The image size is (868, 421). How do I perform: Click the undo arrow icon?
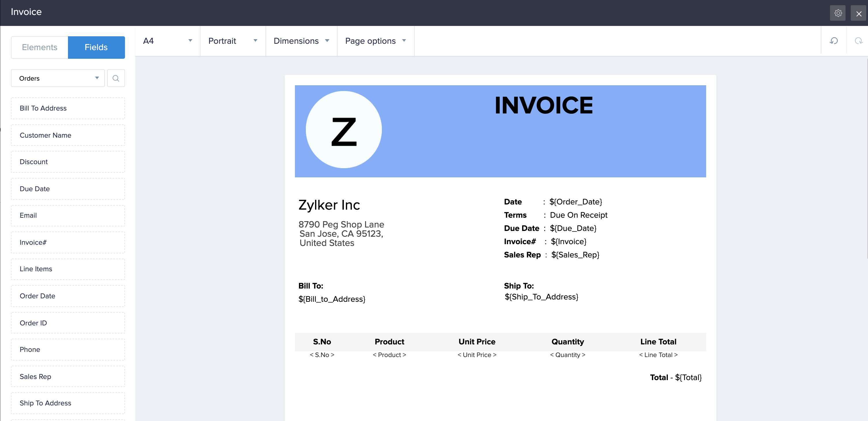834,41
